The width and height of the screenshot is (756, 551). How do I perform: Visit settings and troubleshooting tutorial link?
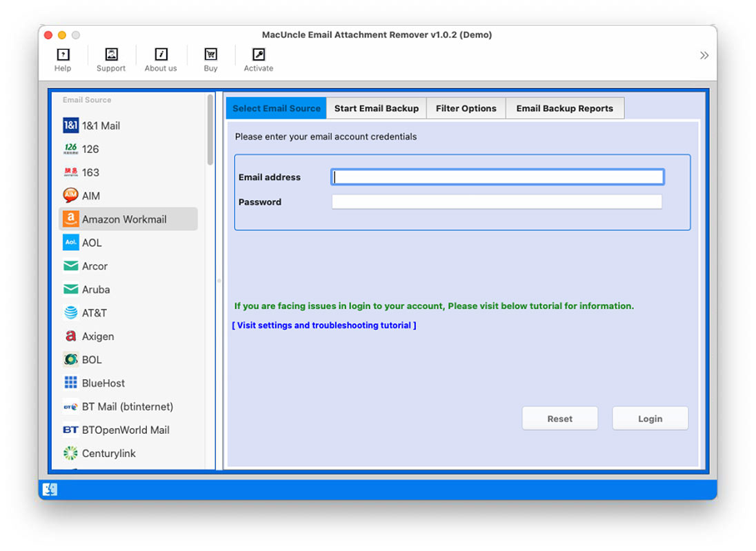click(324, 325)
